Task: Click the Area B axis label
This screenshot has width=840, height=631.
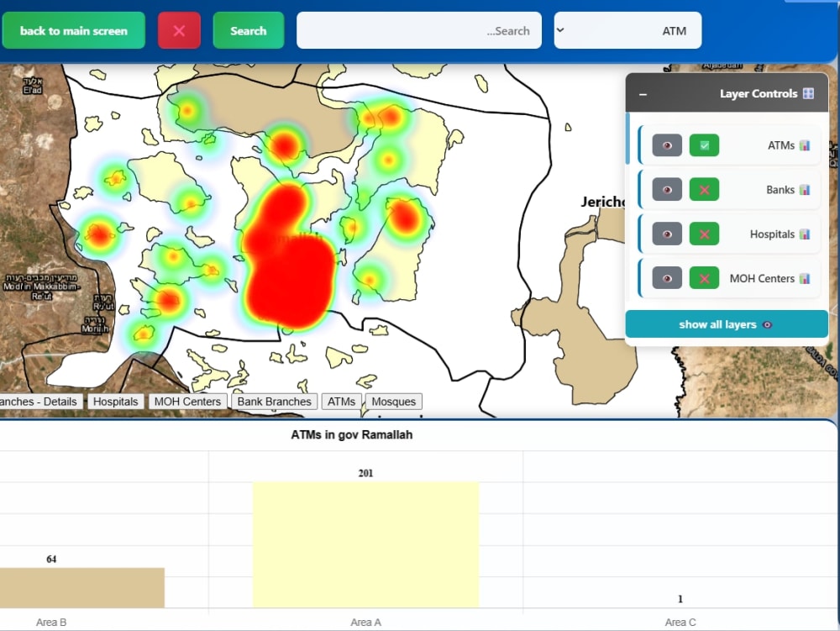Action: click(51, 622)
